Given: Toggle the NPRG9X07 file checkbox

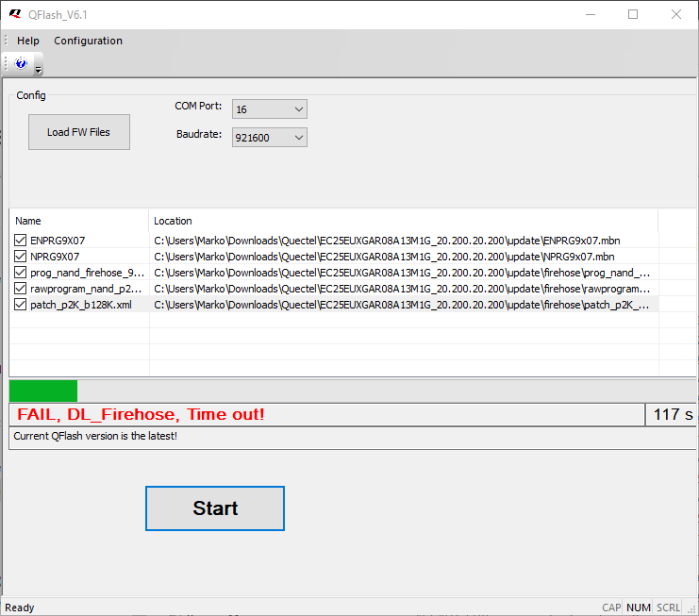Looking at the screenshot, I should coord(21,257).
